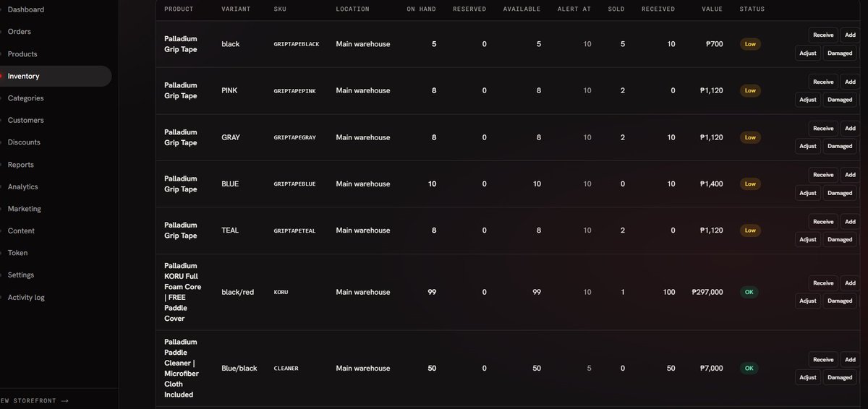Mark Damaged for GRIPTAPEBLACK row
The width and height of the screenshot is (868, 409).
(840, 53)
